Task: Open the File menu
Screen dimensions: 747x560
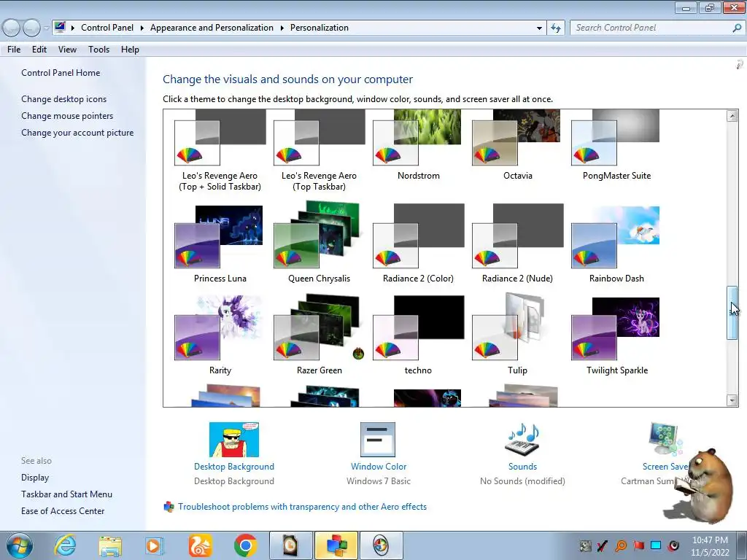Action: [14, 50]
